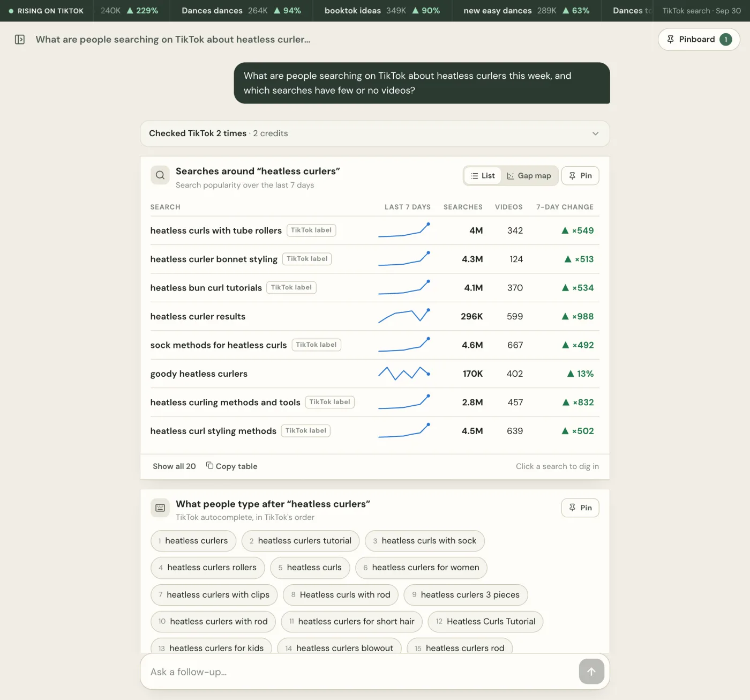Open heatless curl styling methods row
Screen dimensions: 750x700
pos(374,431)
